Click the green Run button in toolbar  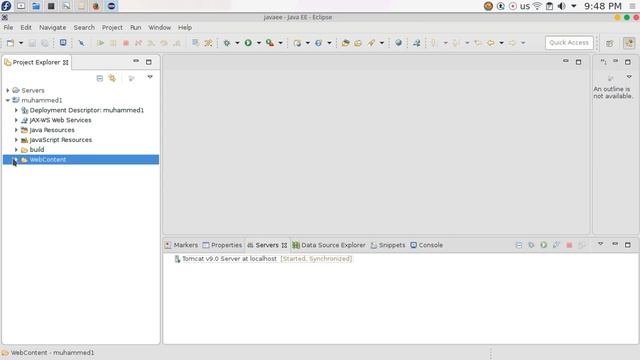(248, 43)
